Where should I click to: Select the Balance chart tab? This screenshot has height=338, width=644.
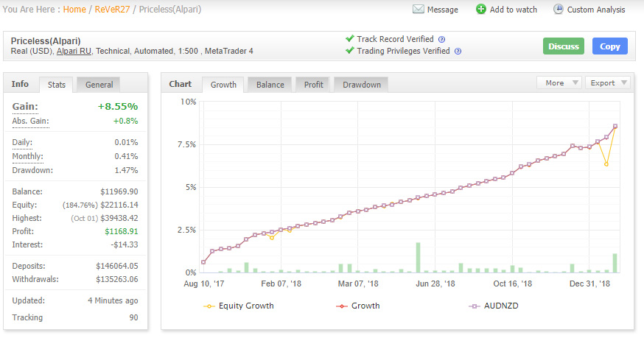pyautogui.click(x=270, y=85)
